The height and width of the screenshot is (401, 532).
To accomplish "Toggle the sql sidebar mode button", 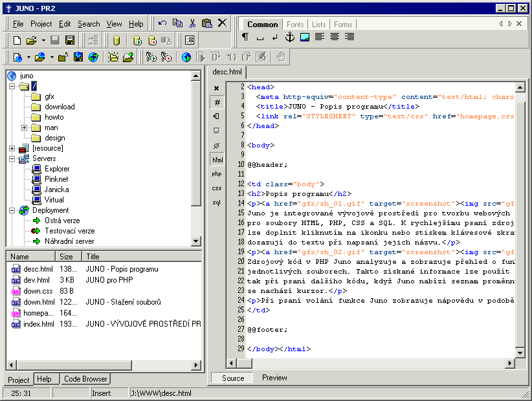I will (217, 202).
